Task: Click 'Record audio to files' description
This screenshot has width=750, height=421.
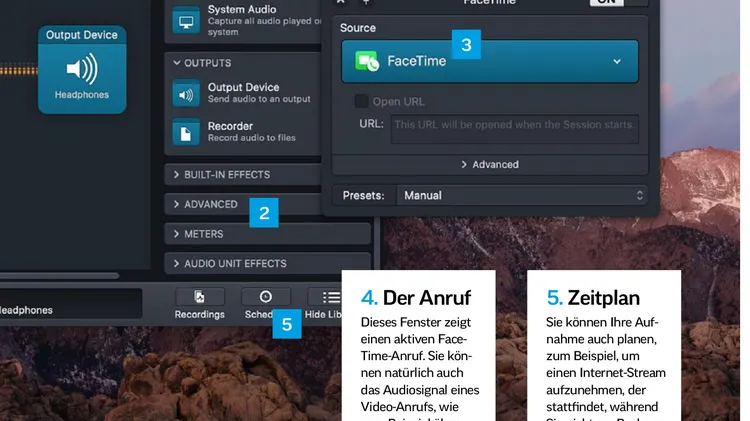Action: [x=252, y=138]
